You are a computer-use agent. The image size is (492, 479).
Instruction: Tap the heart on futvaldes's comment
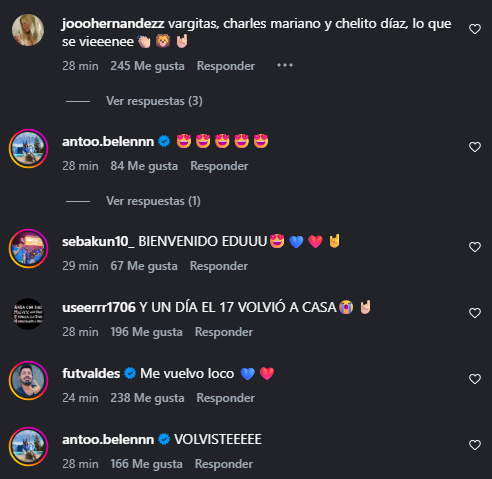click(475, 379)
